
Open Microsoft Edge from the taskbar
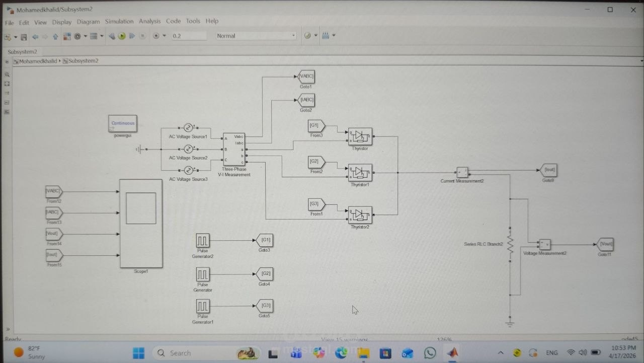341,353
